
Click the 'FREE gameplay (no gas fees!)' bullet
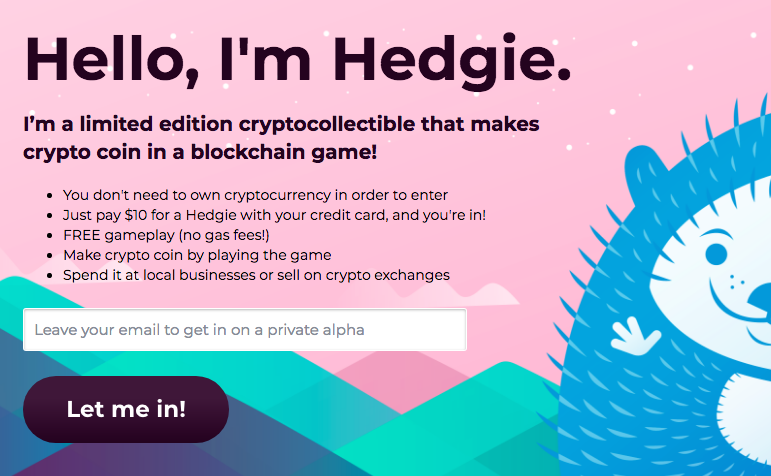point(166,235)
